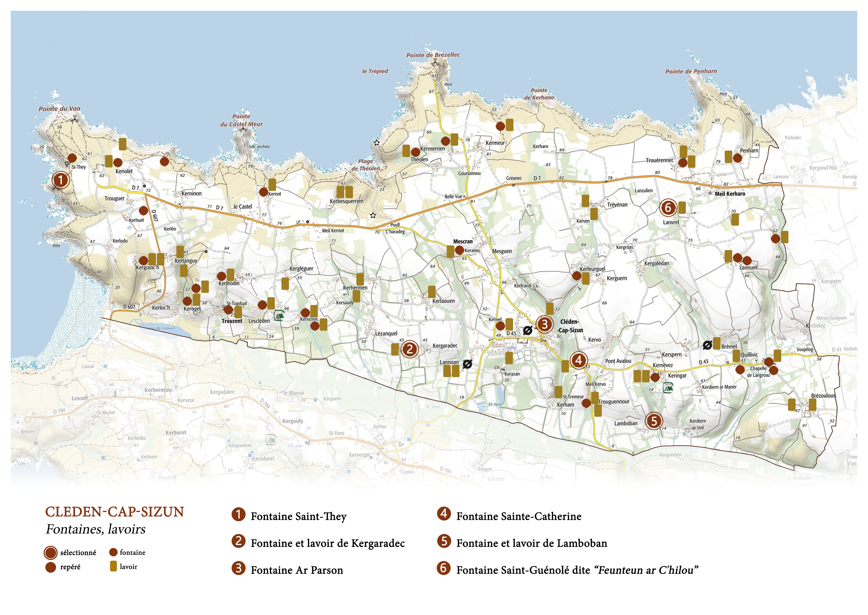Screen dimensions: 868x615
Task: Click legend number 6 badge
Action: (444, 568)
